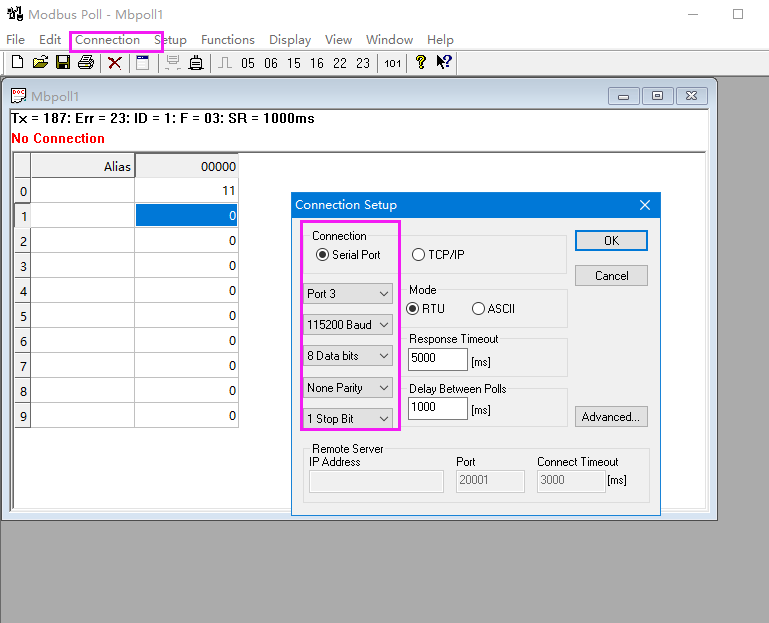Click the Response Timeout input field
Viewport: 769px width, 623px height.
click(438, 359)
